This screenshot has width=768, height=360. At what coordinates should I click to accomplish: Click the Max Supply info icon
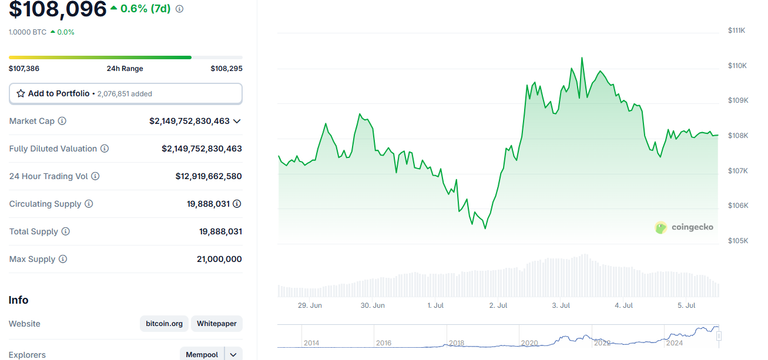coord(63,259)
